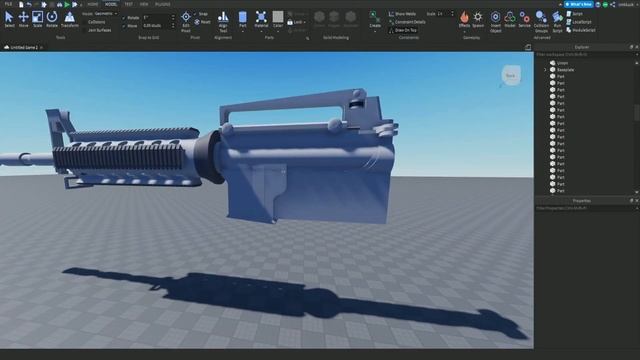
Task: Open the Lock dropdown arrow
Action: pyautogui.click(x=304, y=22)
